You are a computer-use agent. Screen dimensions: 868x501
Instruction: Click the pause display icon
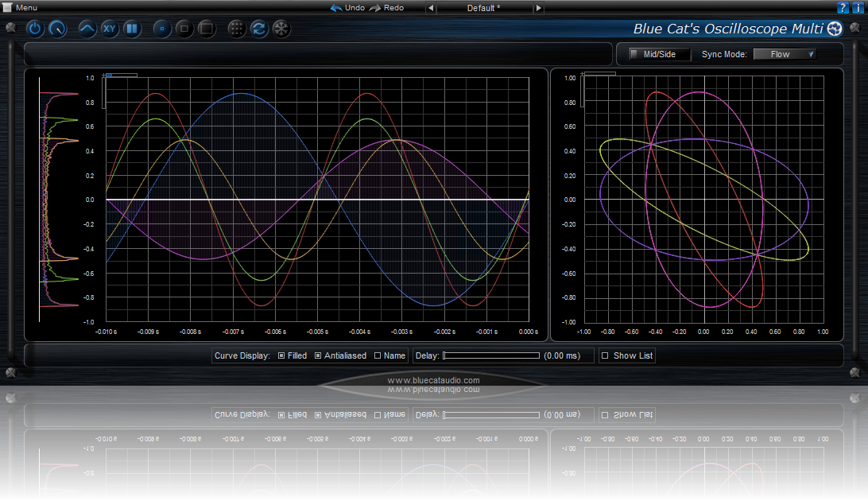pyautogui.click(x=131, y=29)
